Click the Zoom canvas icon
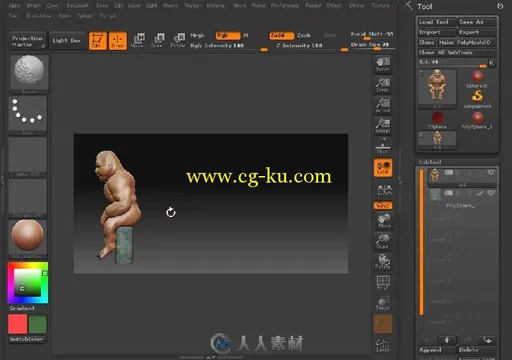The image size is (512, 360). pos(383,85)
